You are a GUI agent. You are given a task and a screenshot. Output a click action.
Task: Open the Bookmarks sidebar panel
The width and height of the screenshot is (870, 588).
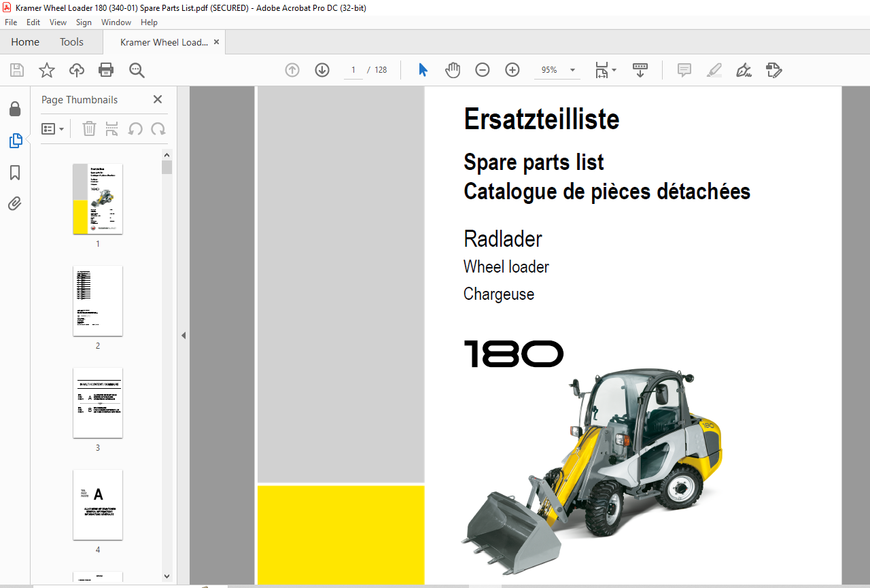point(15,173)
